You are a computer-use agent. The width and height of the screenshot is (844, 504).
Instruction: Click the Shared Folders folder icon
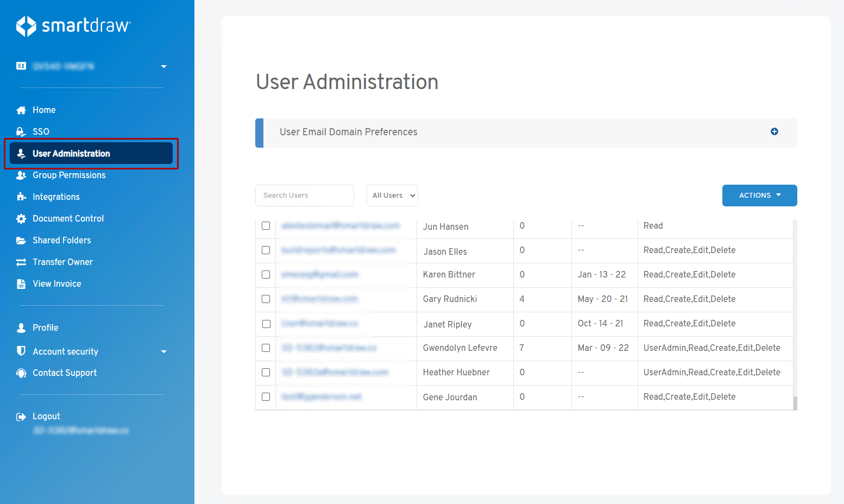[21, 241]
